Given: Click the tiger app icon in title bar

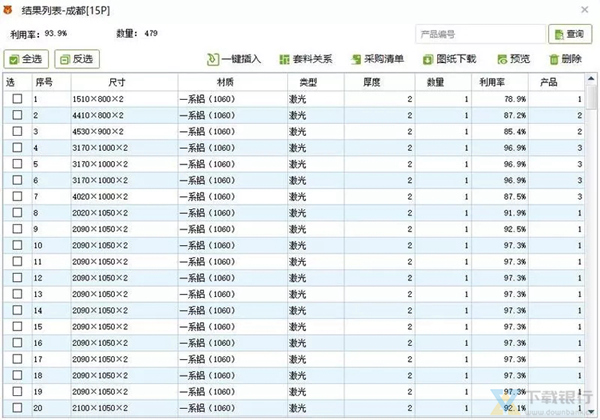Looking at the screenshot, I should (8, 10).
